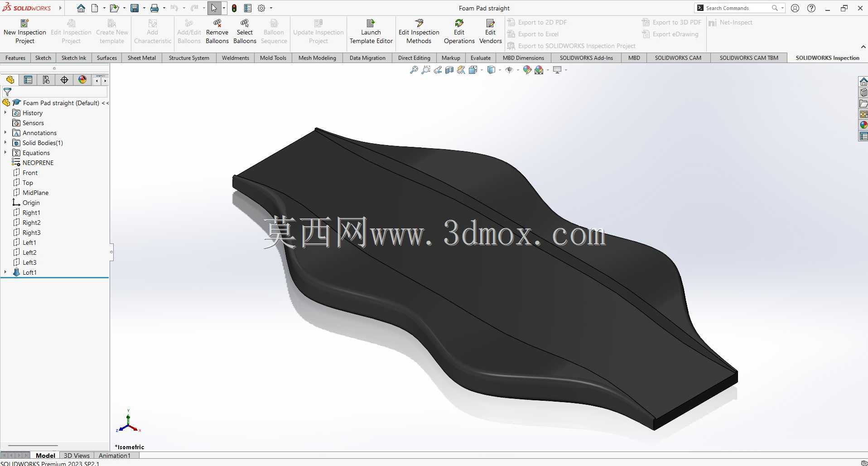
Task: Click the Print icon in the top toolbar
Action: click(154, 8)
